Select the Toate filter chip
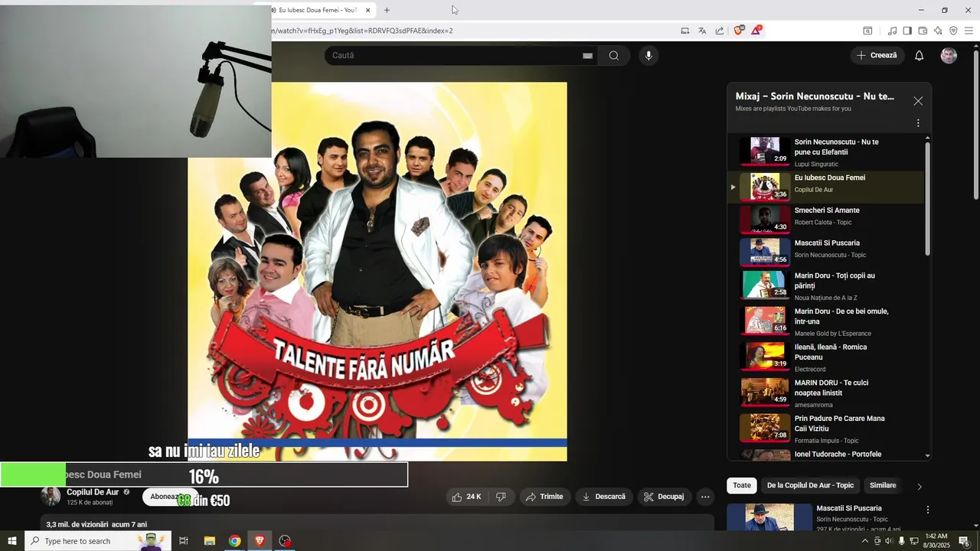The height and width of the screenshot is (551, 980). coord(742,485)
